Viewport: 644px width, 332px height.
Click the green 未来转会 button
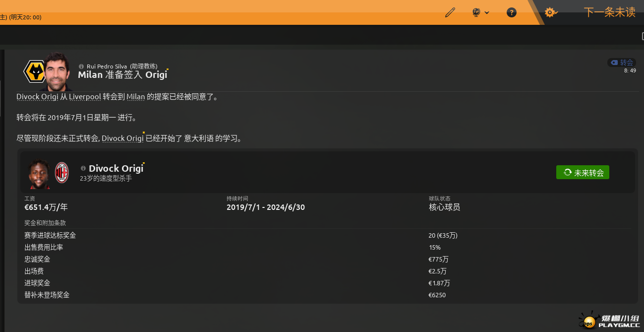pyautogui.click(x=583, y=173)
